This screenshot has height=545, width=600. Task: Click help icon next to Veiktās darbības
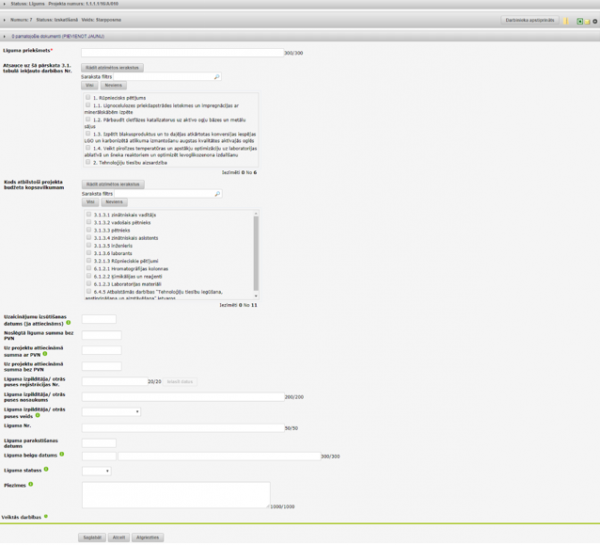45,516
